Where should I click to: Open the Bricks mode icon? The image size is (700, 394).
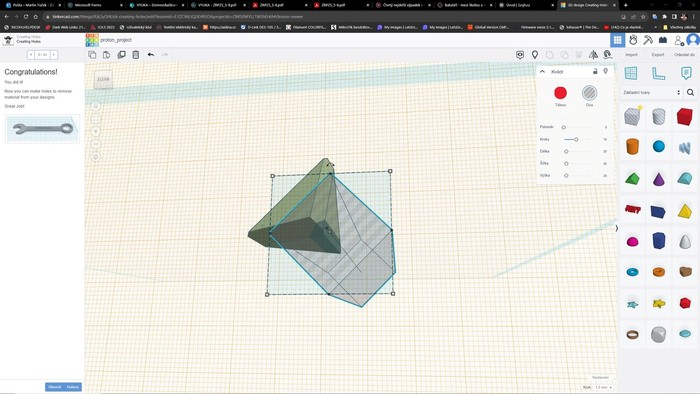click(x=663, y=40)
